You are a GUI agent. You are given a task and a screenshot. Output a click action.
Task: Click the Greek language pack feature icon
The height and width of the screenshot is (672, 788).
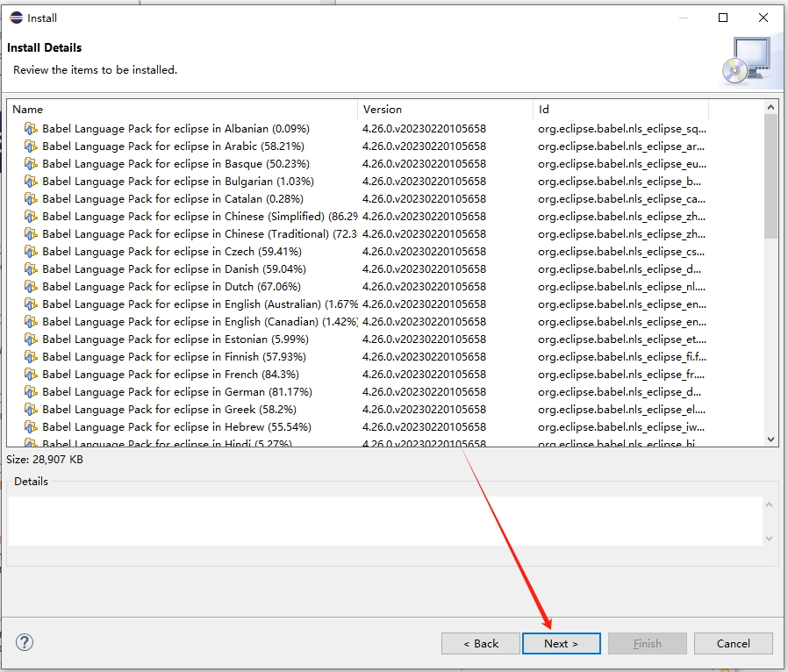(31, 410)
